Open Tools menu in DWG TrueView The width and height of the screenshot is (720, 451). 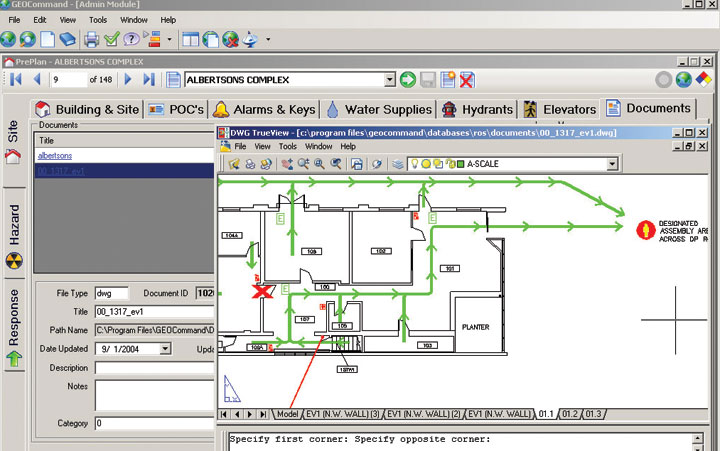pyautogui.click(x=288, y=146)
